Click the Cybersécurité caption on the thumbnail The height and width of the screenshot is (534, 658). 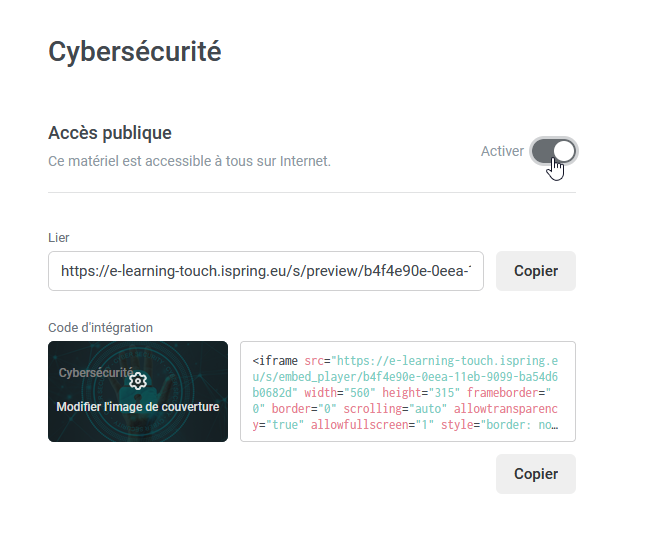(93, 373)
